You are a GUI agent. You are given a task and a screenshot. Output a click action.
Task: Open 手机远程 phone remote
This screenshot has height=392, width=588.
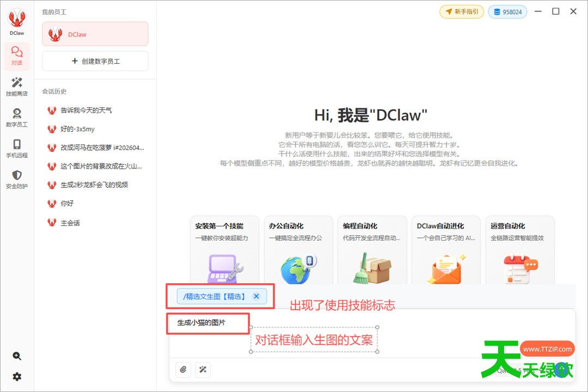pyautogui.click(x=17, y=148)
